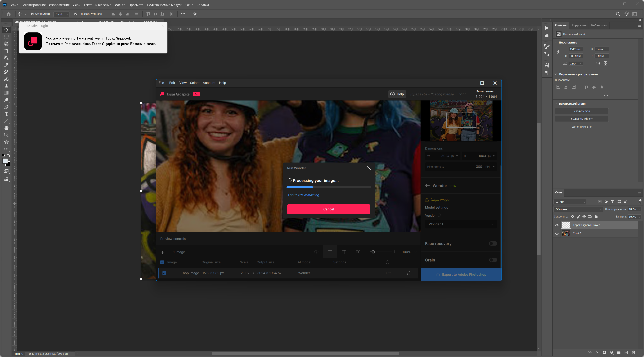Click Photoshop search magnifier icon
Image resolution: width=644 pixels, height=357 pixels.
pyautogui.click(x=618, y=14)
